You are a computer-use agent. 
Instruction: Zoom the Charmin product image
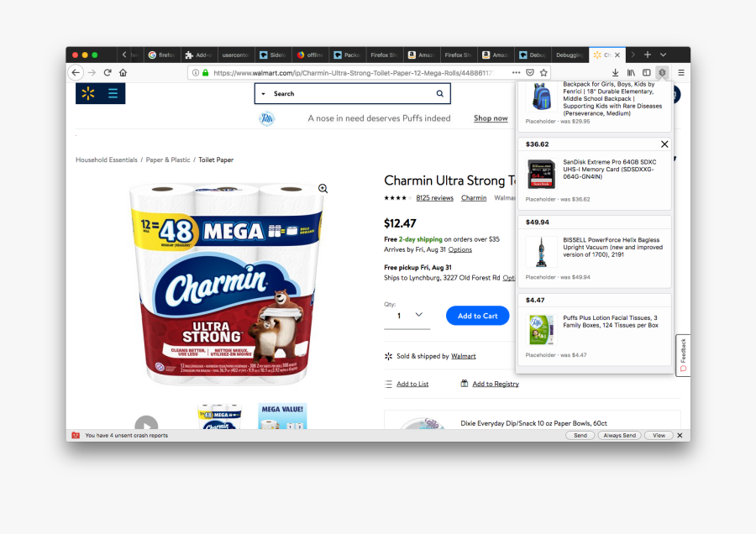coord(323,188)
